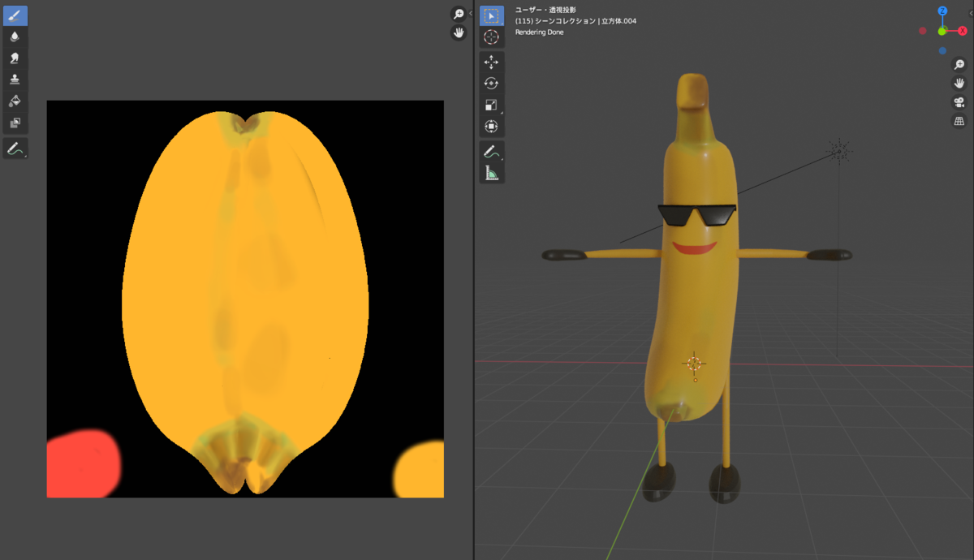974x560 pixels.
Task: Select the Clone stamp tool in image editor
Action: 15,80
